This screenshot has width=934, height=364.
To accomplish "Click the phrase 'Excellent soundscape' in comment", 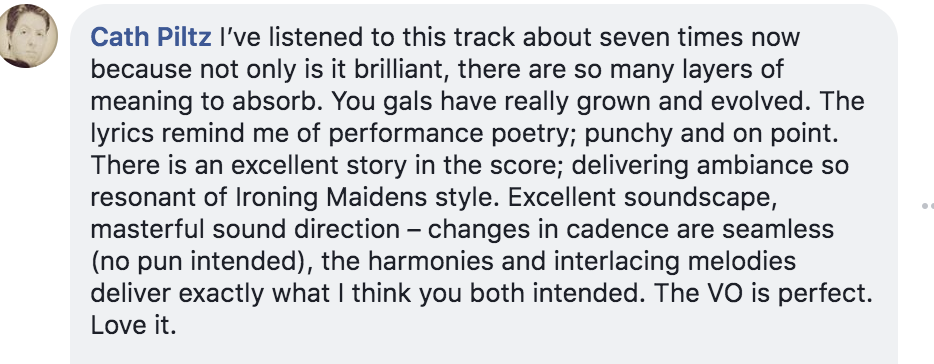I will coord(642,197).
